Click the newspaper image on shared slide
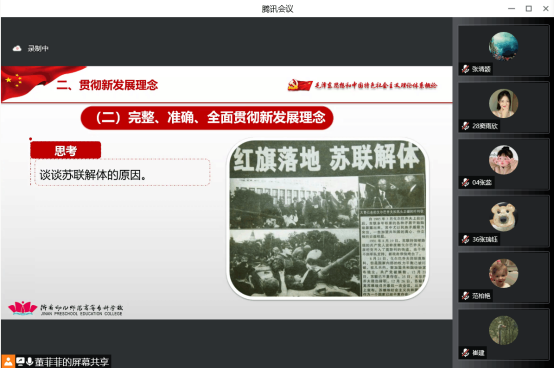This screenshot has width=554, height=369. click(x=328, y=219)
